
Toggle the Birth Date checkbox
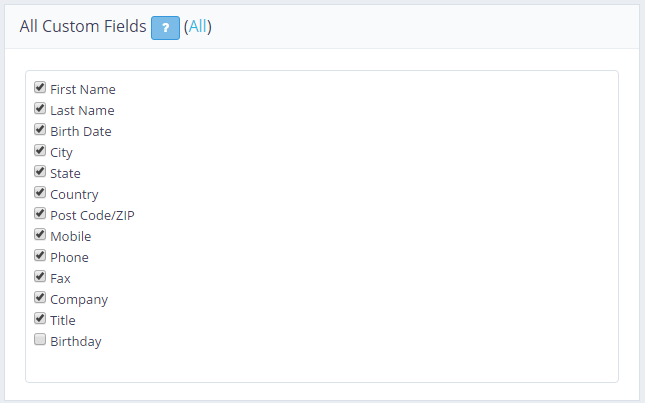tap(40, 130)
